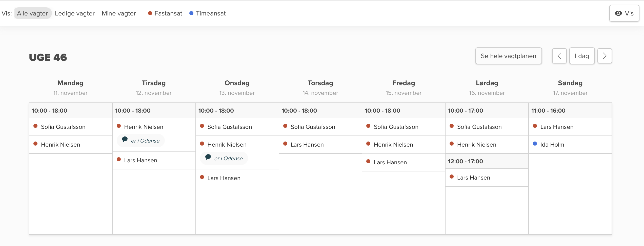The image size is (644, 246).
Task: Go to previous week with left chevron
Action: click(x=559, y=56)
